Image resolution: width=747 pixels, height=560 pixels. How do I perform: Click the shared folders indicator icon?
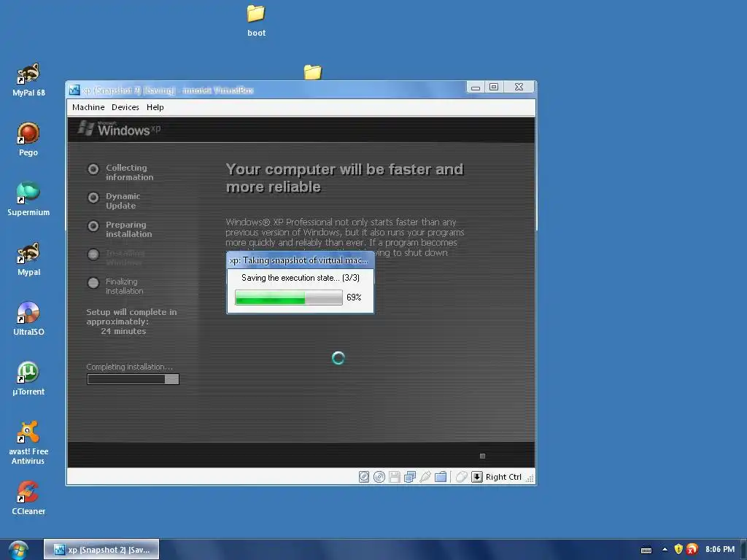point(441,477)
